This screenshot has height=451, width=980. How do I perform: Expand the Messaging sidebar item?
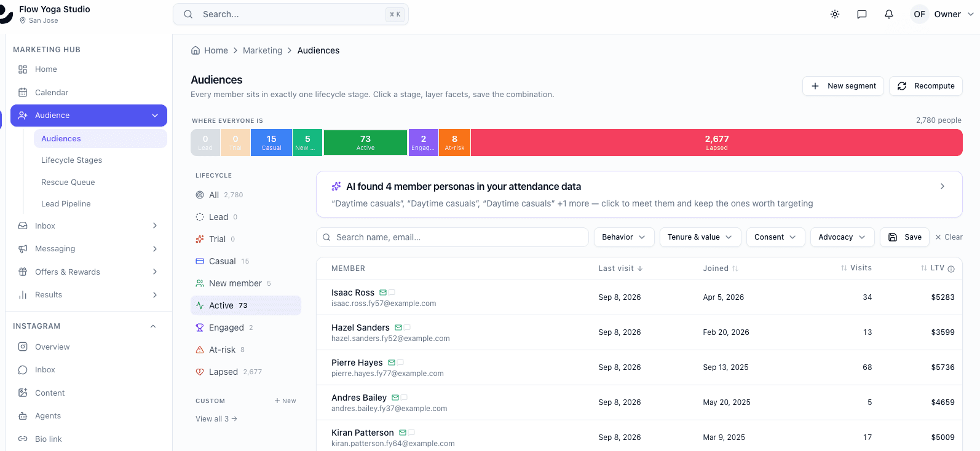tap(89, 249)
